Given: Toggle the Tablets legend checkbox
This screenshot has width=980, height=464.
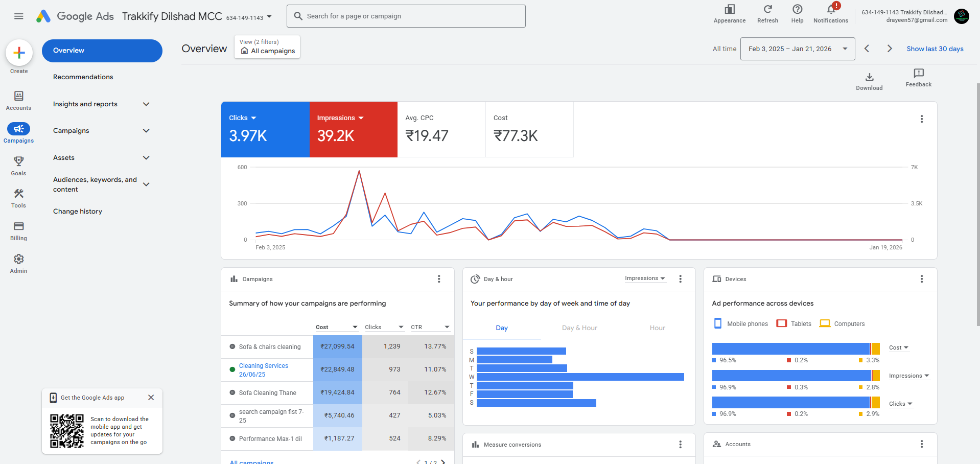Looking at the screenshot, I should [x=781, y=323].
